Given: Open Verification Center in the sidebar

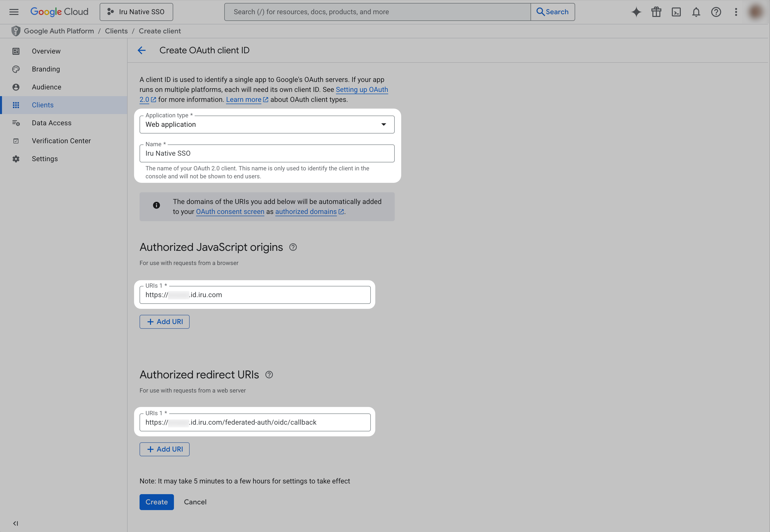Looking at the screenshot, I should point(64,141).
